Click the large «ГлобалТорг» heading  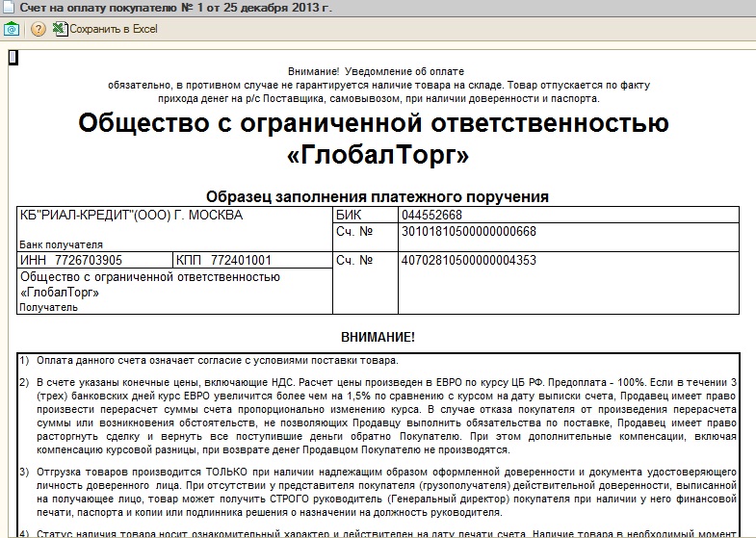point(378,155)
